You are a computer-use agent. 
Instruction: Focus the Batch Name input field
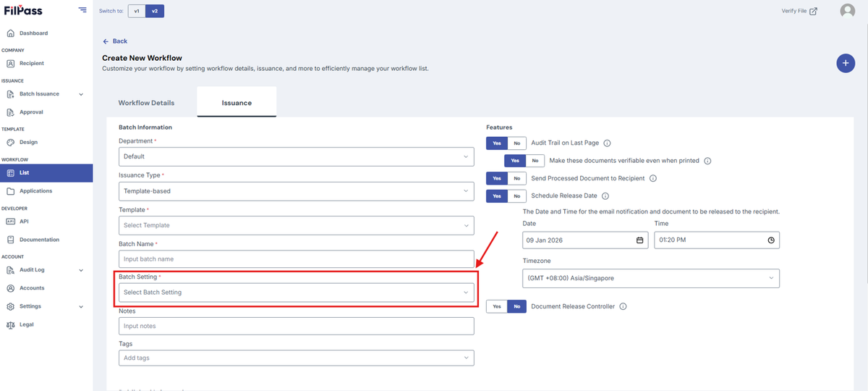tap(297, 259)
